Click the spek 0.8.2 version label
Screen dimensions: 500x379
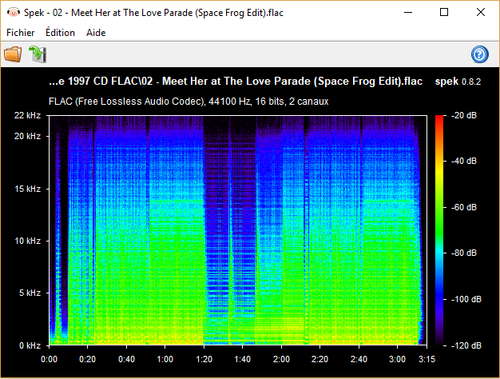458,82
